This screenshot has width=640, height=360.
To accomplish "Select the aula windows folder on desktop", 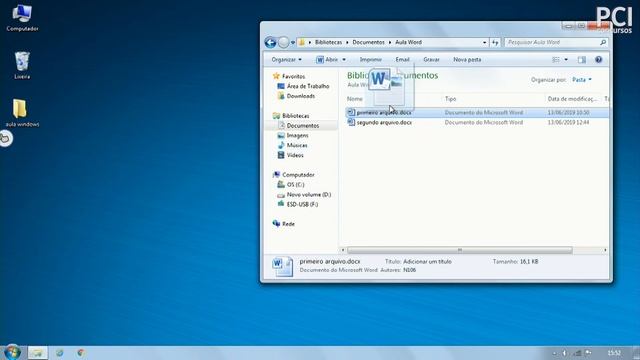I will (22, 112).
